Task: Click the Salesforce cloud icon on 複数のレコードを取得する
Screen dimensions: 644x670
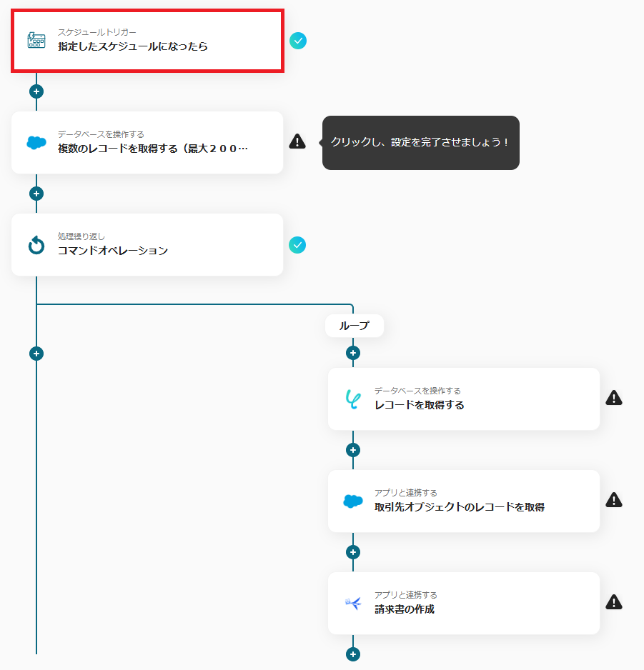Action: click(x=36, y=142)
